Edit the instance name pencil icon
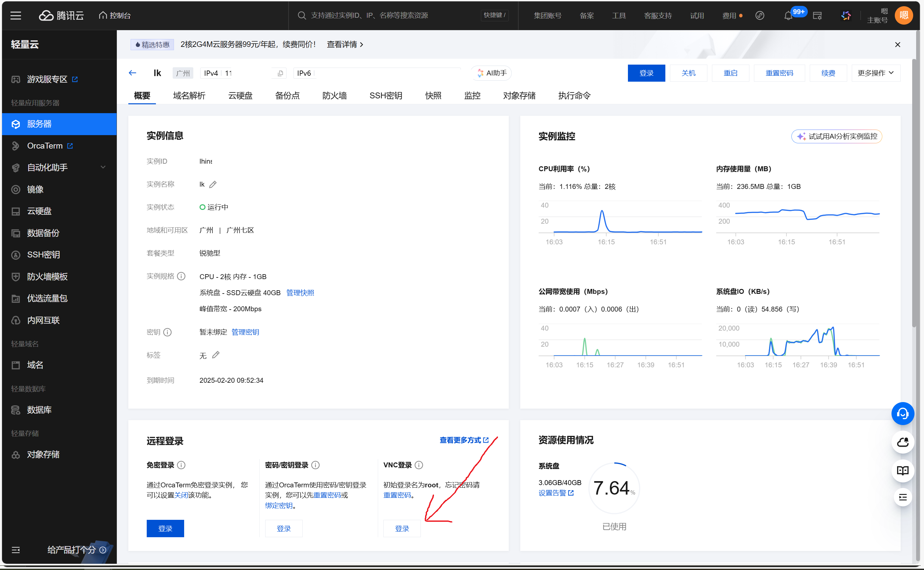The image size is (924, 570). click(x=213, y=184)
